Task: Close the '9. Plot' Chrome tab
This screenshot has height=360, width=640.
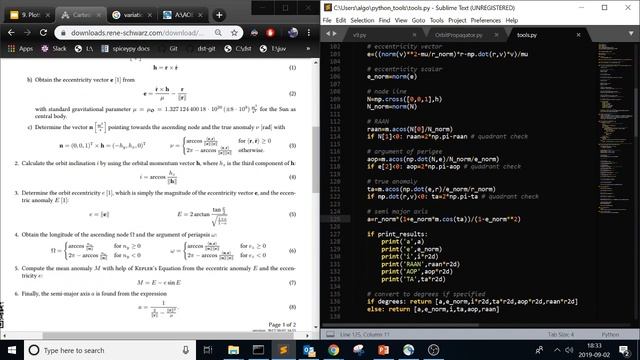Action: 48,15
